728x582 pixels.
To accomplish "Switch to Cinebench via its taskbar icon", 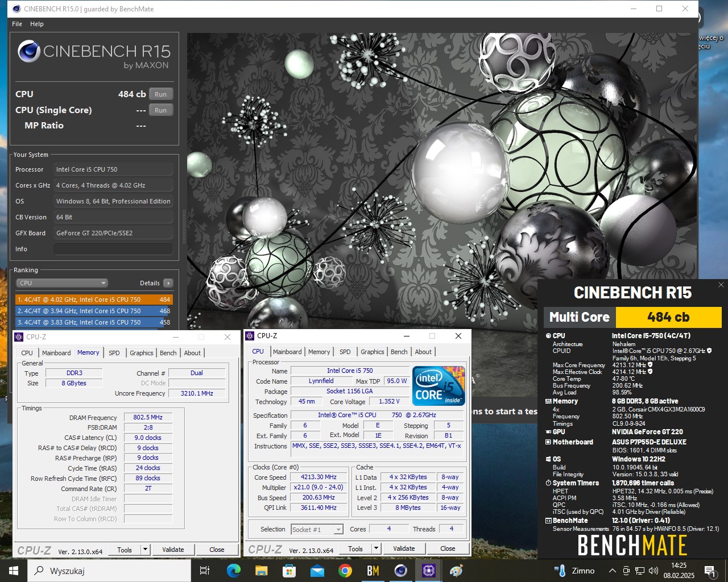I will pos(400,571).
